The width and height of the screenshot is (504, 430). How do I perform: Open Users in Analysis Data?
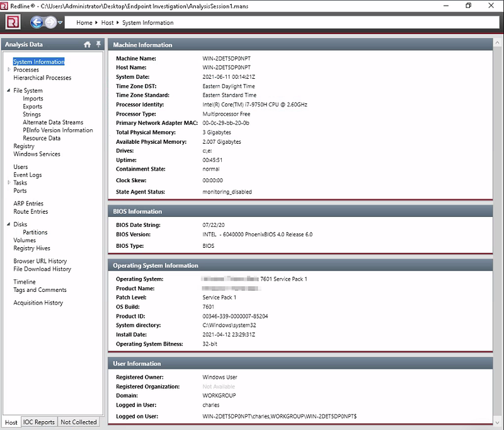[21, 166]
